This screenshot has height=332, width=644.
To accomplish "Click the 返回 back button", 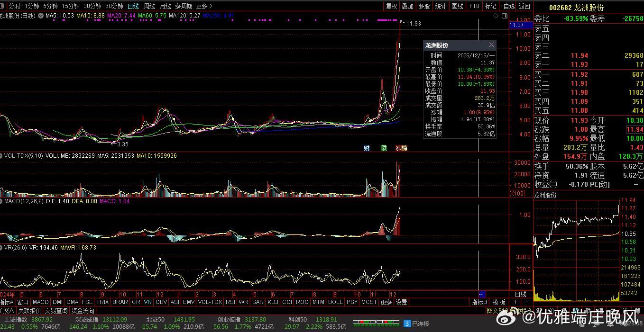I will click(x=524, y=6).
